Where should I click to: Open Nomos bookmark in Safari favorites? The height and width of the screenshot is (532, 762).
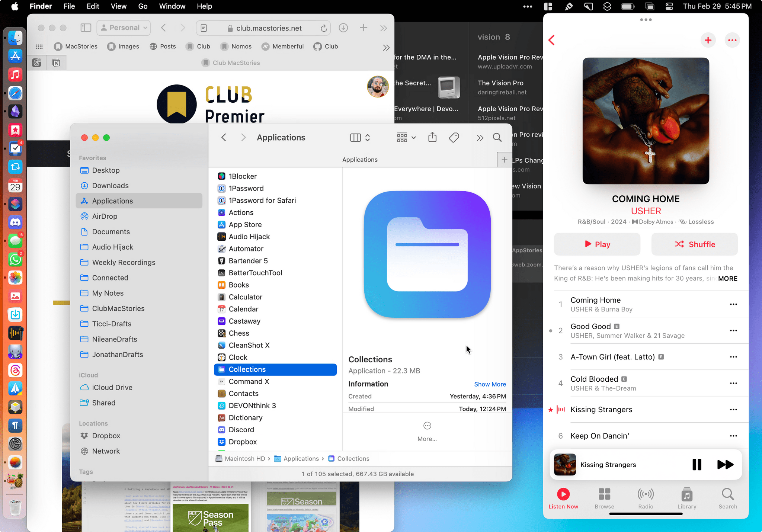pos(236,47)
